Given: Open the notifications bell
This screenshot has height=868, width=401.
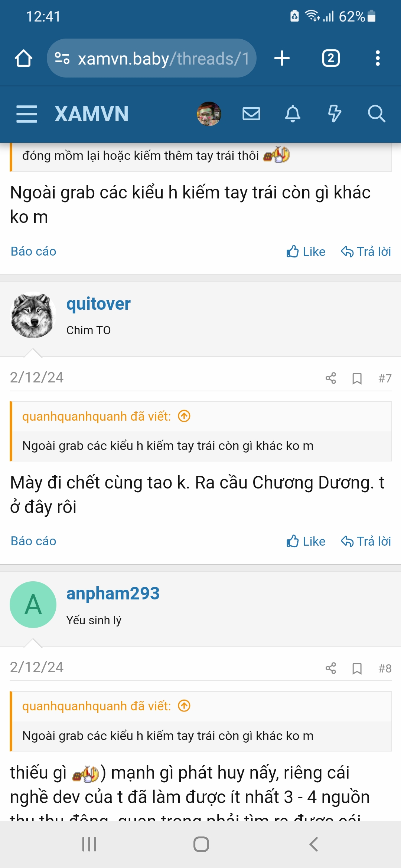Looking at the screenshot, I should coord(293,114).
